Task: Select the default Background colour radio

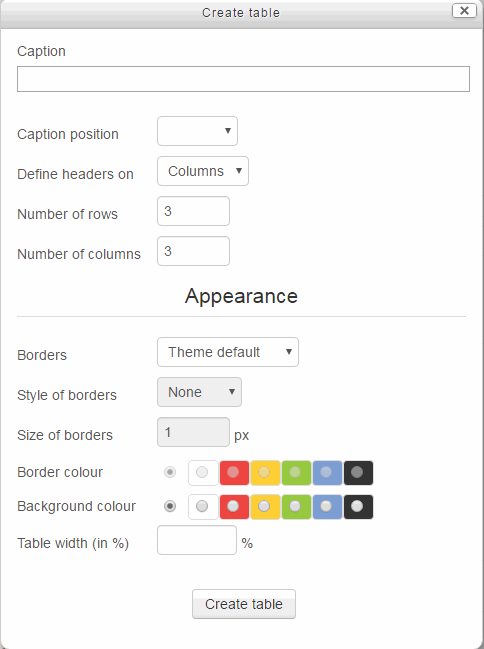Action: click(170, 506)
